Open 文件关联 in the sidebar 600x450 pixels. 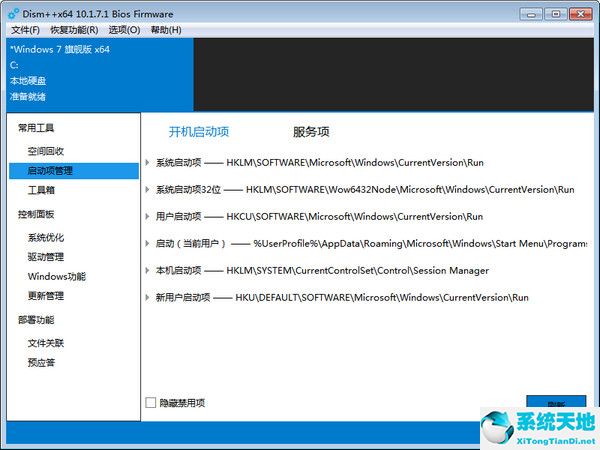coord(46,343)
